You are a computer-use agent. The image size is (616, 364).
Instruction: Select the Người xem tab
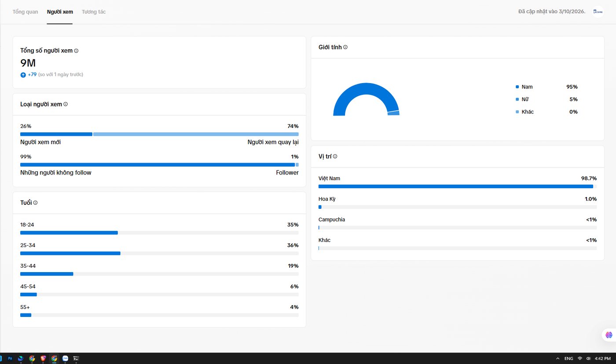[60, 12]
